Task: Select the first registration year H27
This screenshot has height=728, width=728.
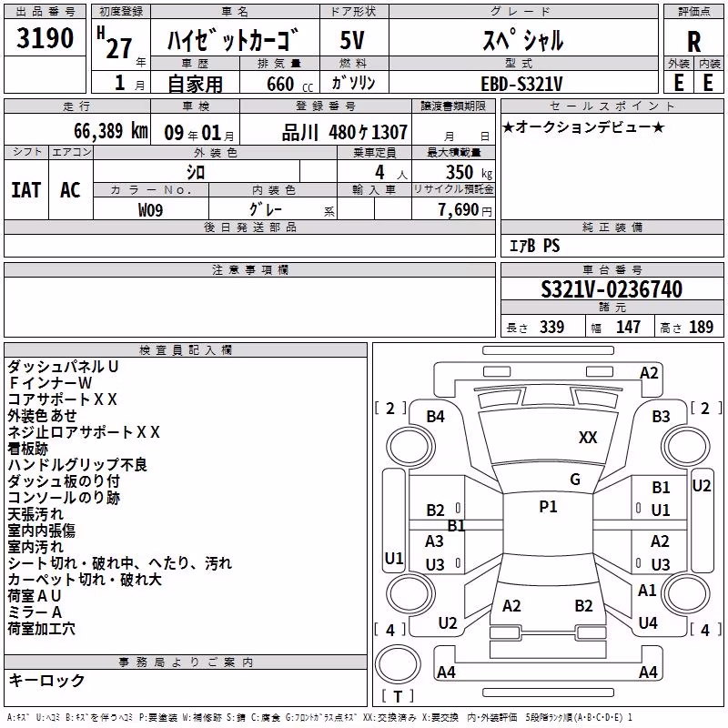Action: coord(115,43)
